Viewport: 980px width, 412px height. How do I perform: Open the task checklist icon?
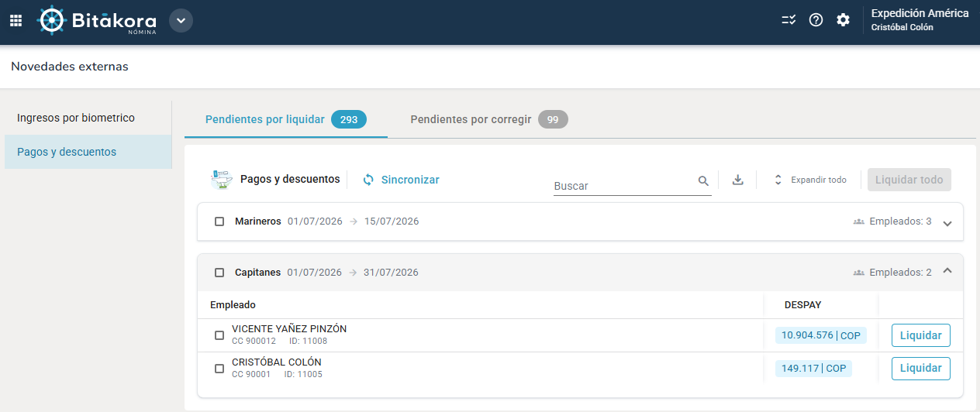(x=788, y=20)
